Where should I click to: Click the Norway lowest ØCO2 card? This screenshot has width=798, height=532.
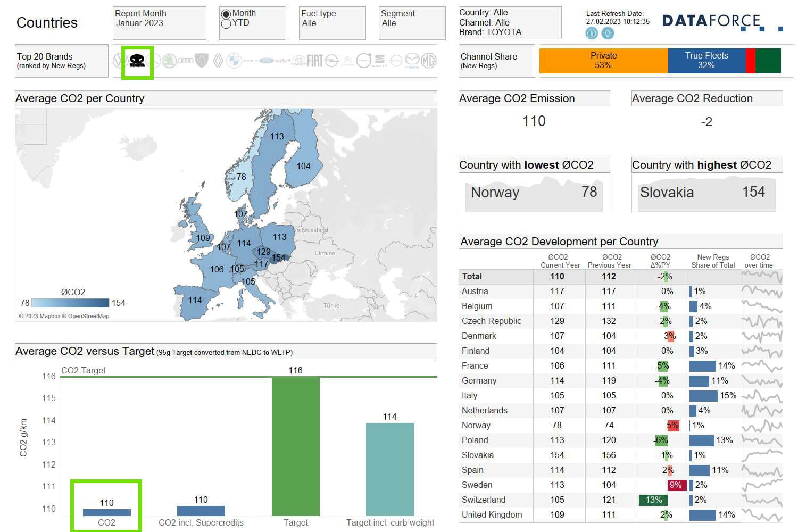pos(534,193)
